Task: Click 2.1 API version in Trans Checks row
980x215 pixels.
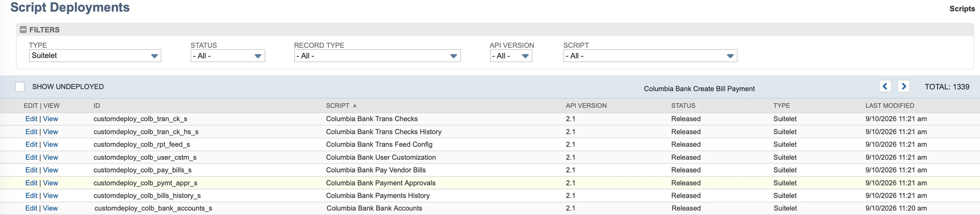Action: [x=570, y=119]
